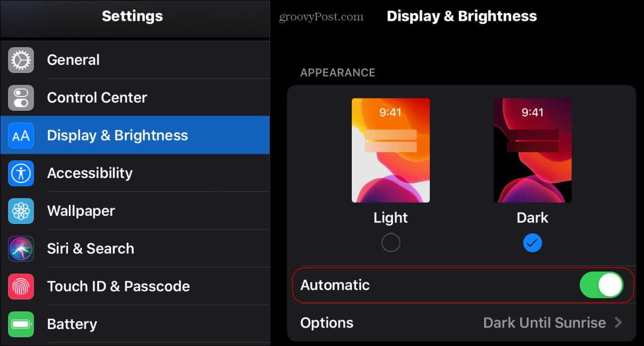The width and height of the screenshot is (644, 346).
Task: Open the Touch ID fingerprint icon
Action: coord(21,286)
